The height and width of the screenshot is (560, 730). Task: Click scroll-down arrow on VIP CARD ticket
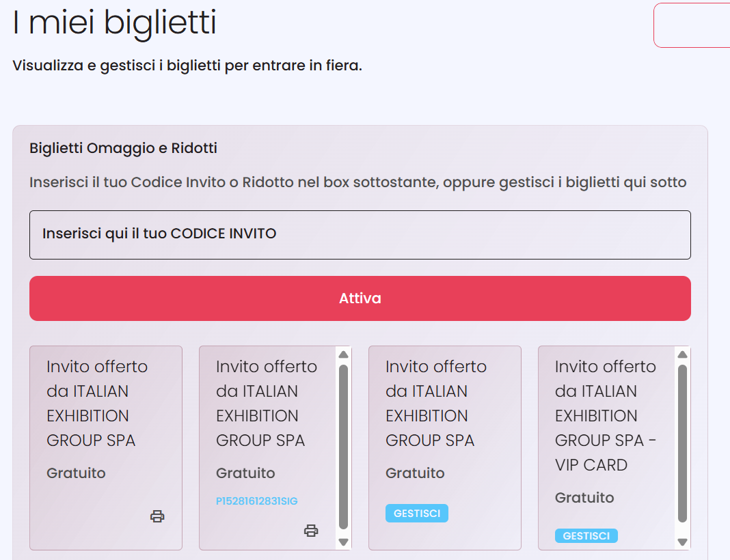682,542
